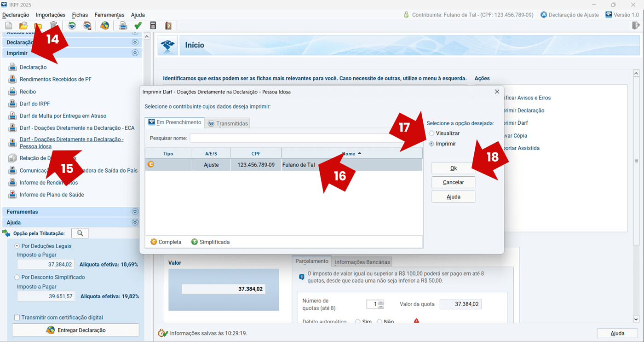Select the Visualizar radio option
The image size is (644, 342).
[431, 133]
